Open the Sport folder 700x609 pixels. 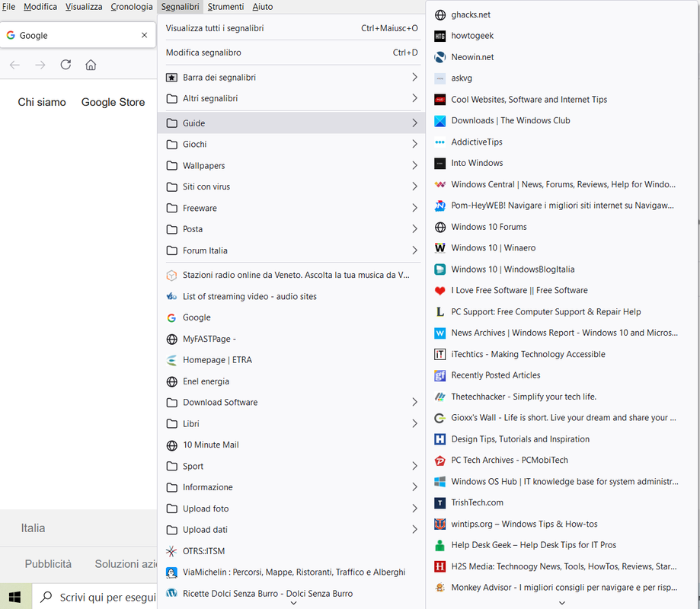292,466
